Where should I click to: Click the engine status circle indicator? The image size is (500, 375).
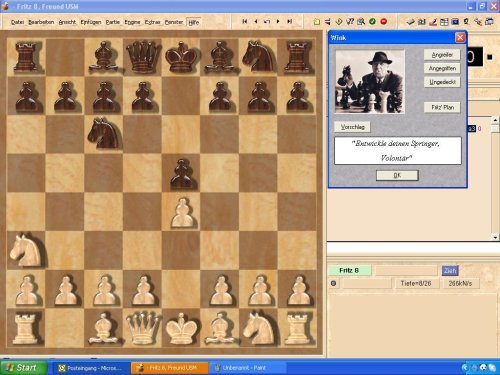(x=333, y=283)
